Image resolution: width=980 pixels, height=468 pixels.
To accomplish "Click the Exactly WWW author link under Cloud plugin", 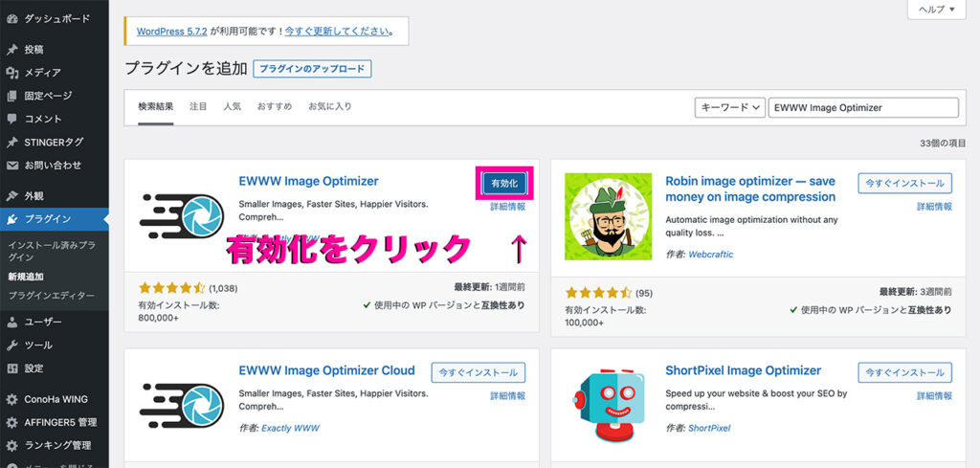I will coord(290,428).
